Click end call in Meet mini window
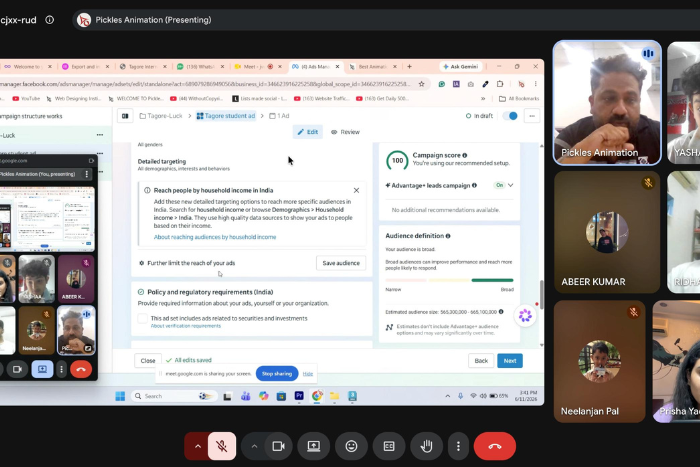The height and width of the screenshot is (467, 700). click(x=81, y=369)
